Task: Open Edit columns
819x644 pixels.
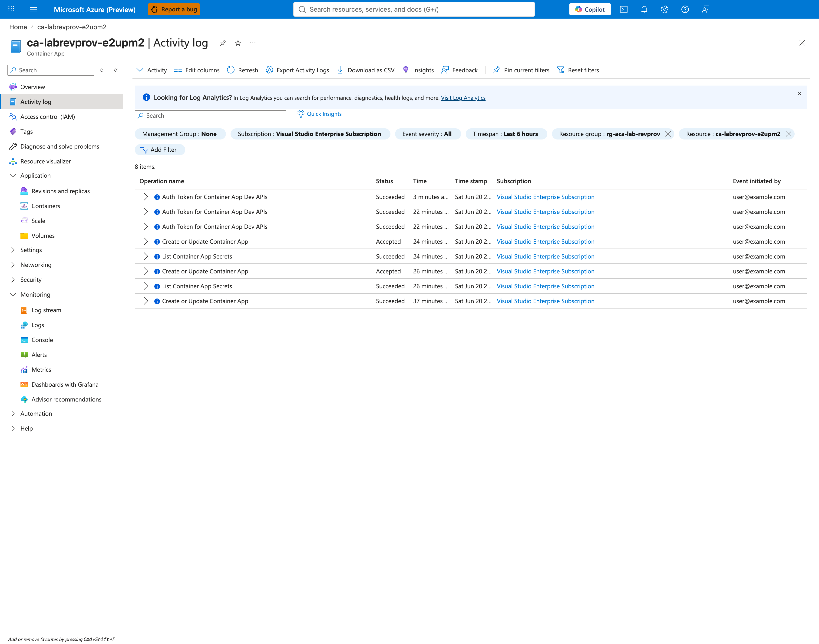Action: (197, 70)
